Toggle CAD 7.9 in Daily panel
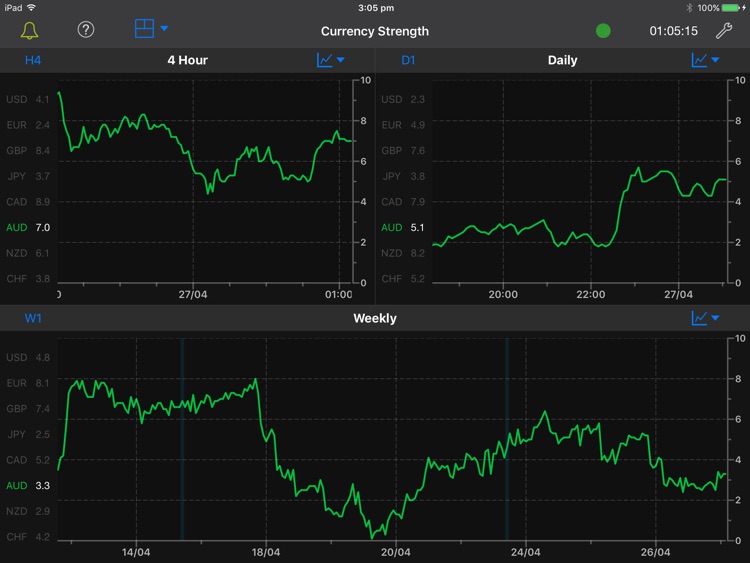The height and width of the screenshot is (563, 750). point(403,202)
